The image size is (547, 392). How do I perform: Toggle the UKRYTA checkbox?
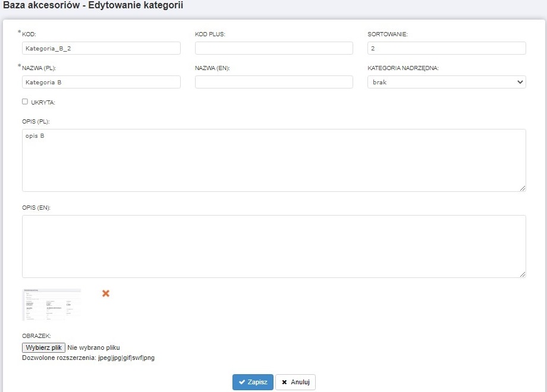pos(25,102)
